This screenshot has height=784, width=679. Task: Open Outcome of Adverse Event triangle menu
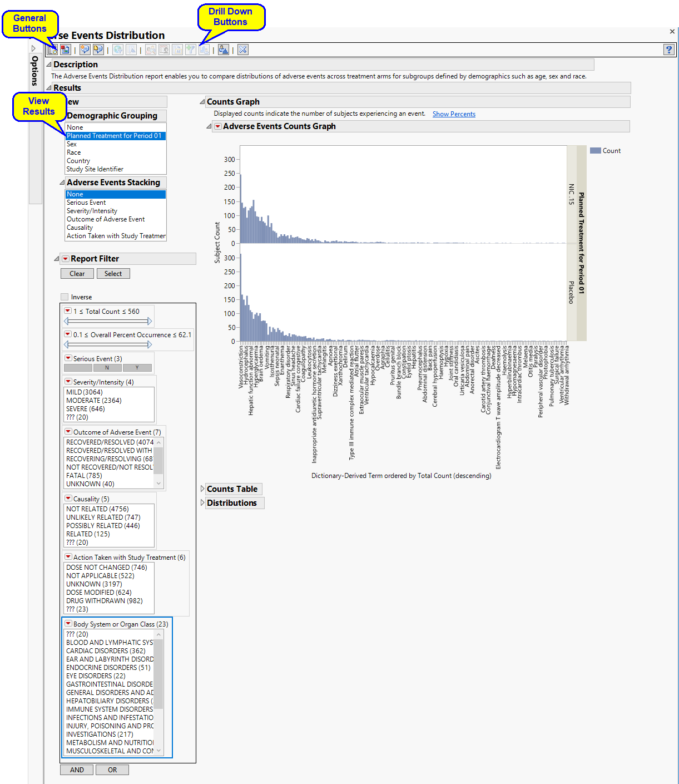coord(68,432)
